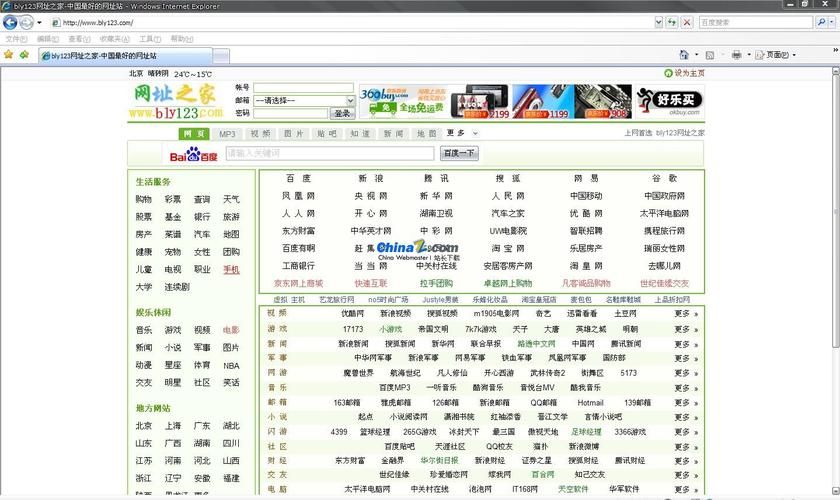Expand the Print button dropdown arrow

pos(748,55)
